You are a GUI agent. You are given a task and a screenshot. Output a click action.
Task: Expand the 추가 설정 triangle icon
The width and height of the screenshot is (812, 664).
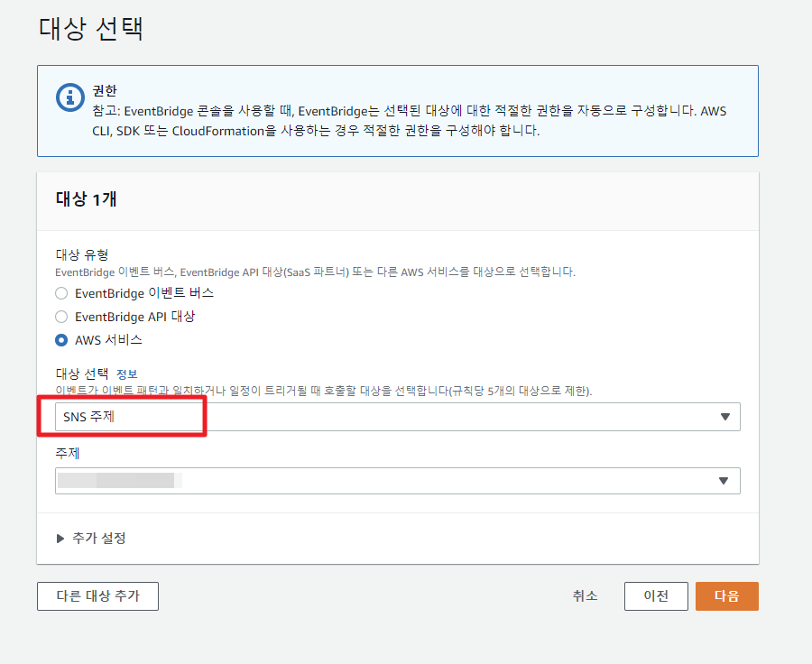(60, 539)
